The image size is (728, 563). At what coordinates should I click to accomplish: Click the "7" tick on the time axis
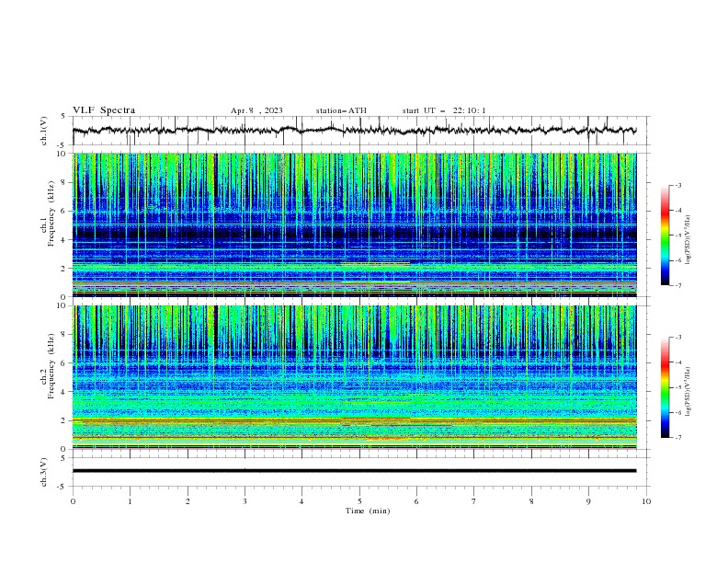474,501
